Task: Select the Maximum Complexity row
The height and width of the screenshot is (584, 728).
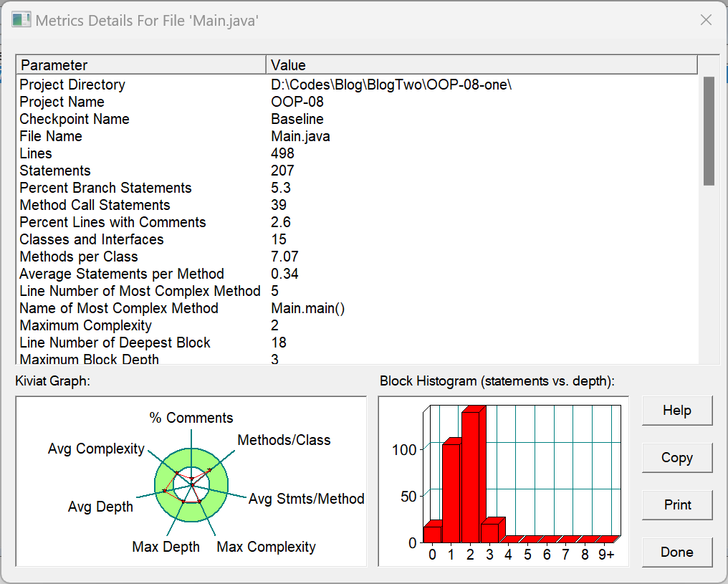Action: point(357,325)
